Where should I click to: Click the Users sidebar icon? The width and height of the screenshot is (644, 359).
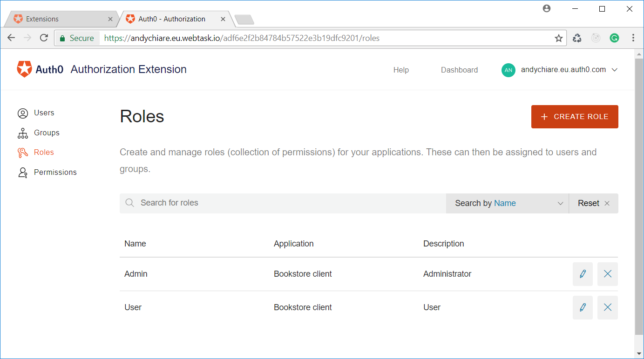23,113
